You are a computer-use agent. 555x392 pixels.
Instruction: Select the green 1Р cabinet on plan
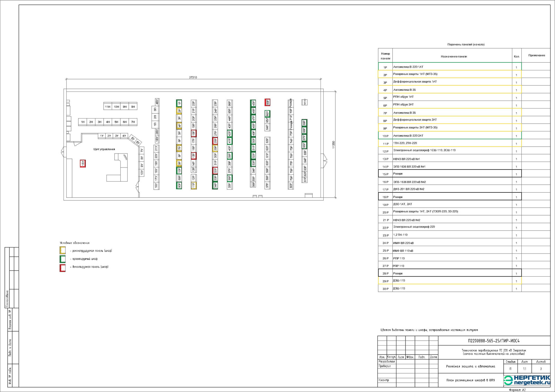179,103
